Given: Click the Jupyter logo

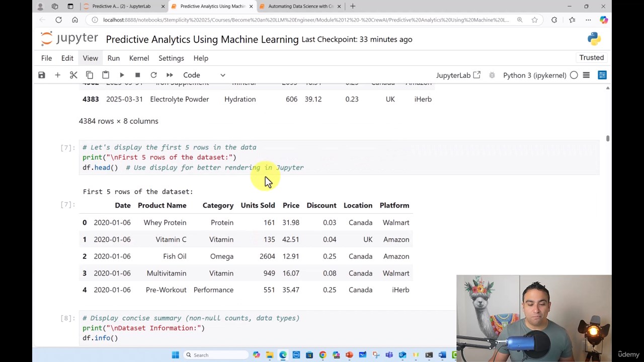Looking at the screenshot, I should pos(69,39).
